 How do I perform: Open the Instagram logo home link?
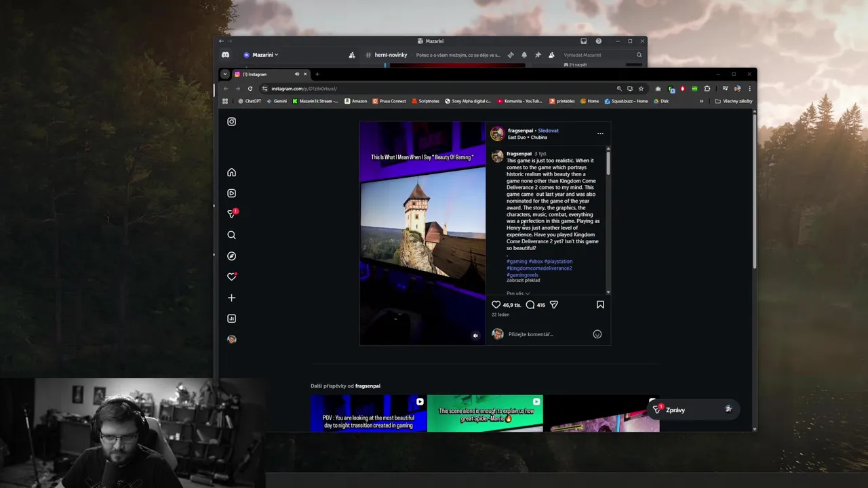(x=231, y=121)
